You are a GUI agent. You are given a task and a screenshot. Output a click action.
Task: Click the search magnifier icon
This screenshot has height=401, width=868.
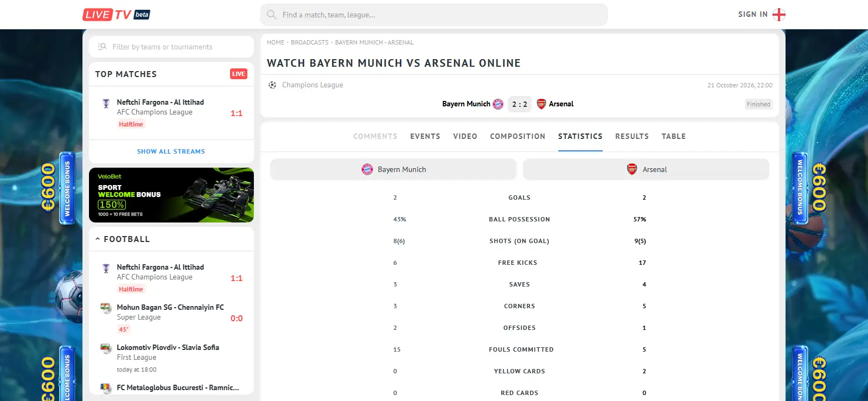(x=272, y=15)
